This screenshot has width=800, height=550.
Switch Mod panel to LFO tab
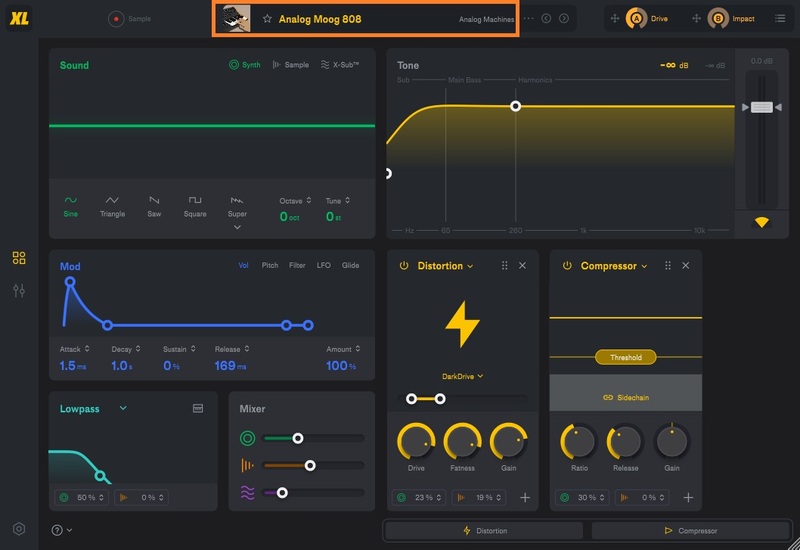323,265
